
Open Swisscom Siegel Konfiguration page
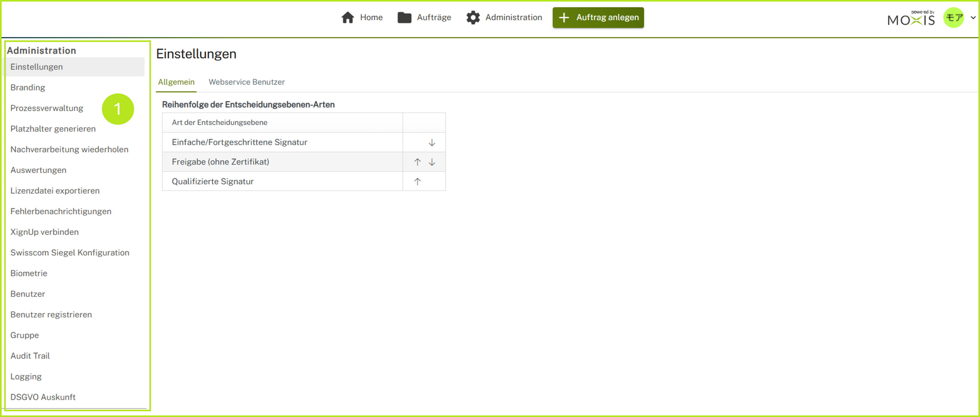coord(70,253)
